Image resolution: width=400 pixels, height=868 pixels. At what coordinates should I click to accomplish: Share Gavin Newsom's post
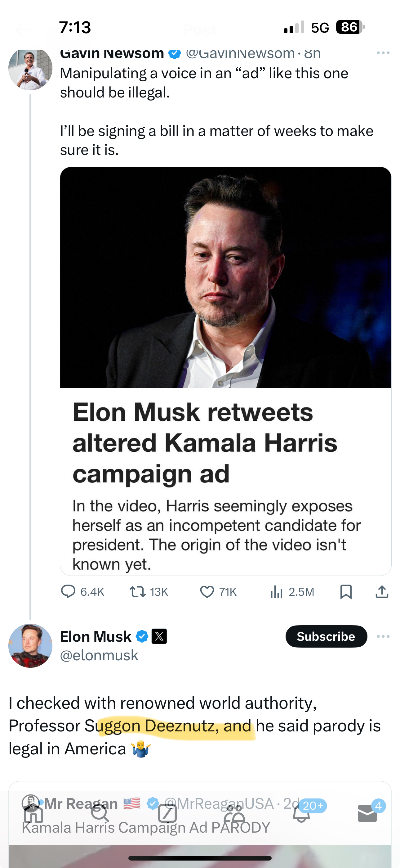point(382,592)
